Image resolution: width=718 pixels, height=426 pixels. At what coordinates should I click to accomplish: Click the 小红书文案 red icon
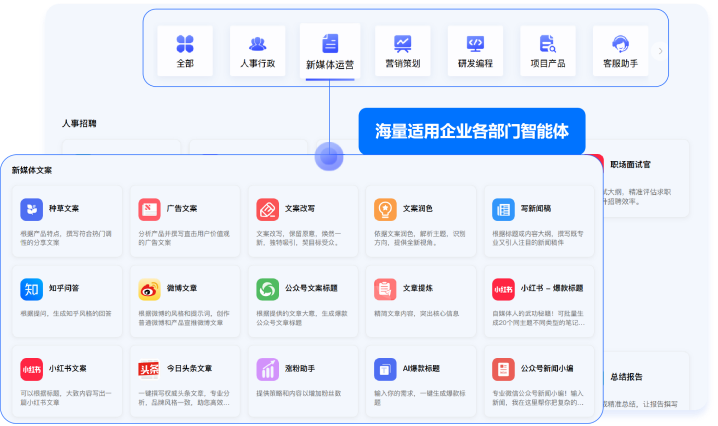[x=32, y=369]
